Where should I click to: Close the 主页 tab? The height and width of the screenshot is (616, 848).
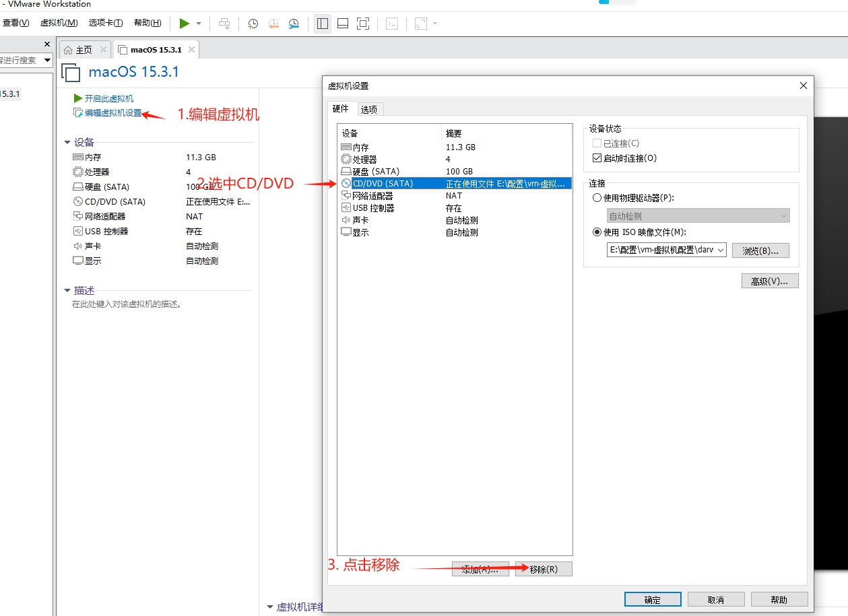coord(103,50)
